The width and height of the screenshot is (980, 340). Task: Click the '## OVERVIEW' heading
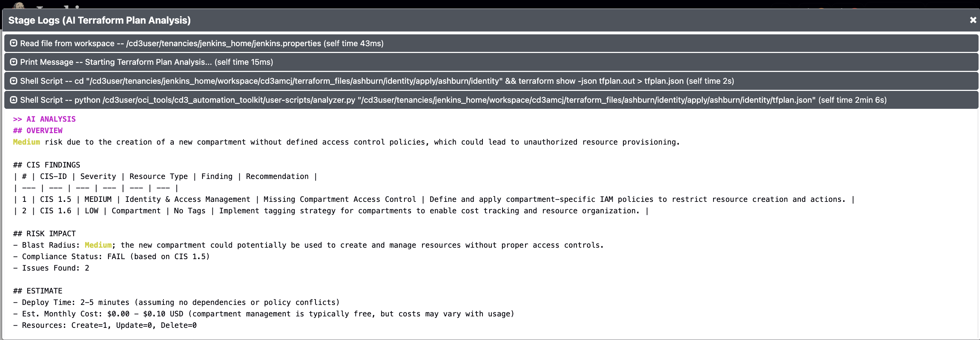pos(38,131)
